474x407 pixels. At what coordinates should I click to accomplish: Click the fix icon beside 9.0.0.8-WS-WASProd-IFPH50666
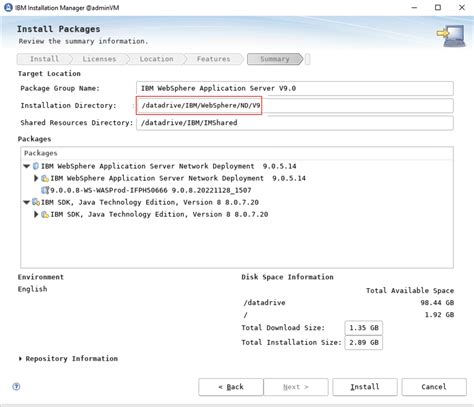tap(45, 190)
